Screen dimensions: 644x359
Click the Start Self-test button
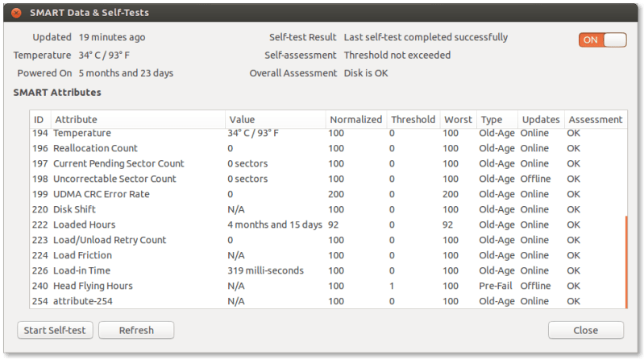tap(55, 330)
